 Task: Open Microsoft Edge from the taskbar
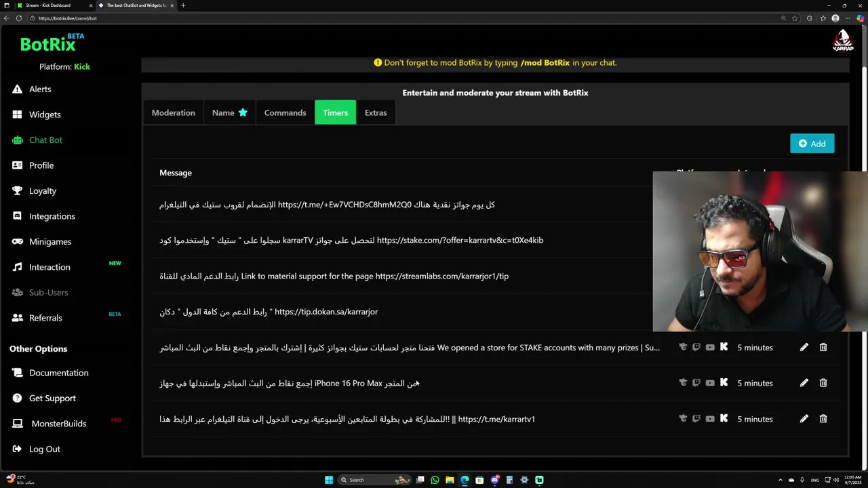pyautogui.click(x=465, y=480)
